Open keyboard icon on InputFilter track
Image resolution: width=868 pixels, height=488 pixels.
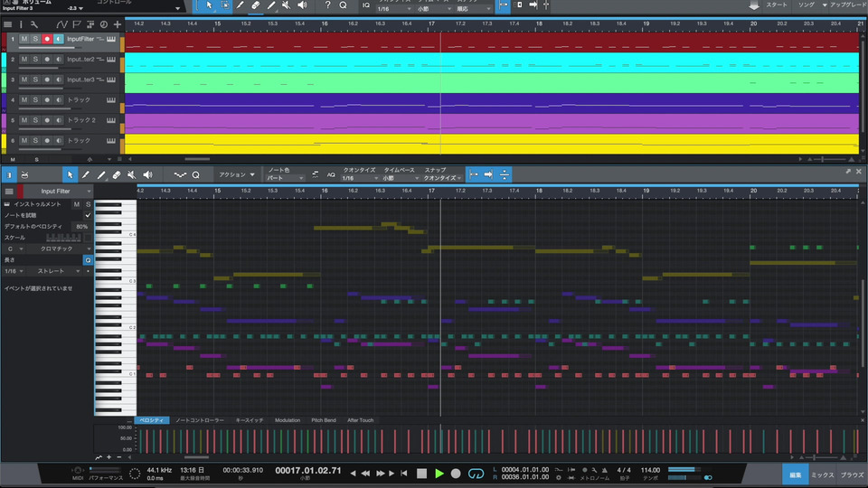pyautogui.click(x=110, y=39)
